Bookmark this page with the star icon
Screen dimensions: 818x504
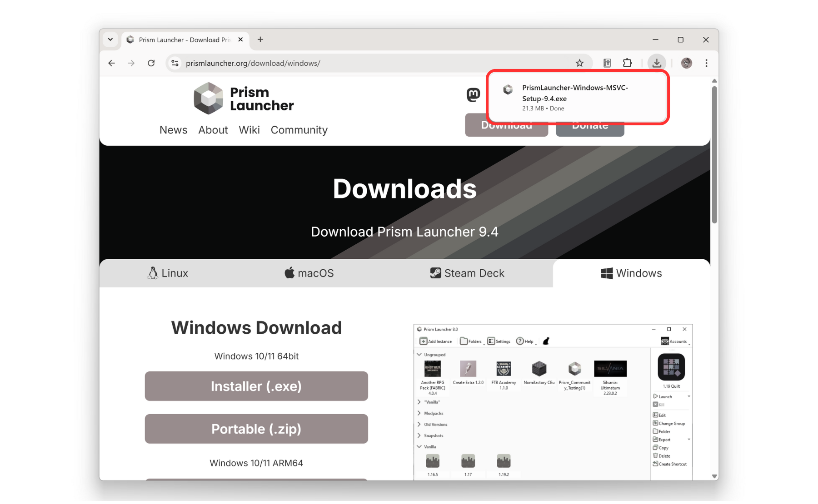(579, 63)
